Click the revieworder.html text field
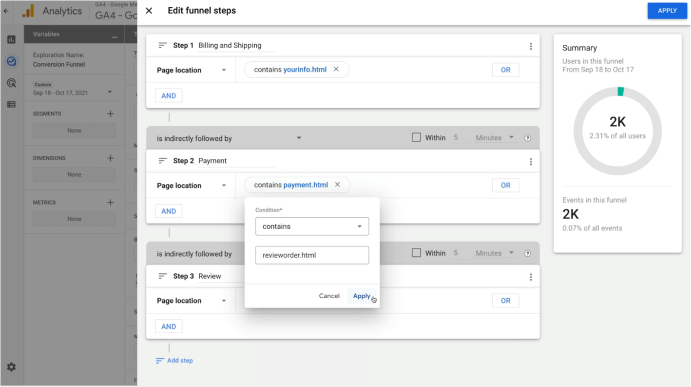 312,255
